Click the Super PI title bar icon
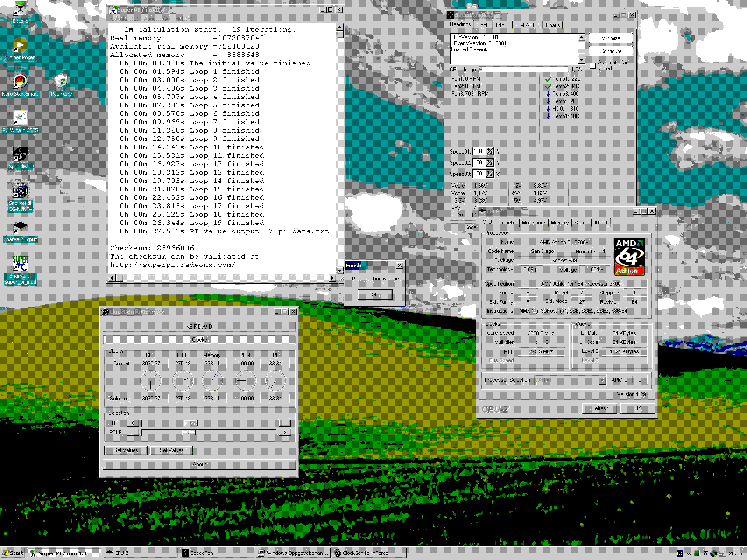The height and width of the screenshot is (560, 747). [113, 10]
